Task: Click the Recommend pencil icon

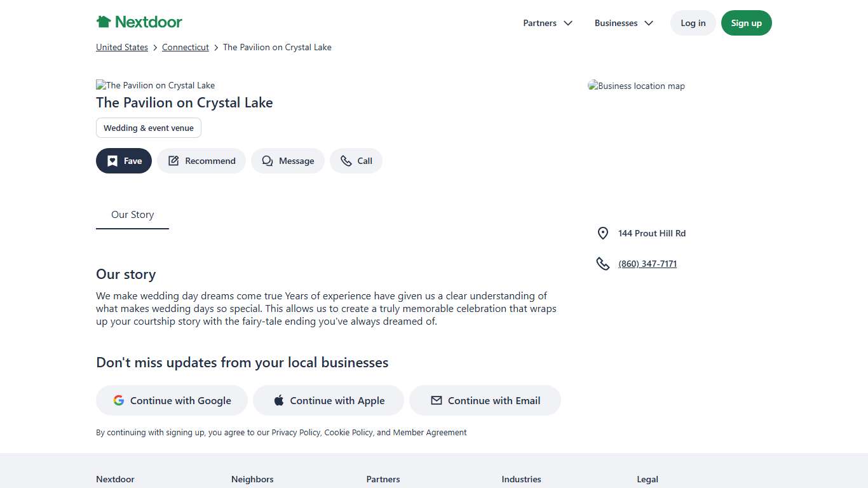Action: (173, 161)
